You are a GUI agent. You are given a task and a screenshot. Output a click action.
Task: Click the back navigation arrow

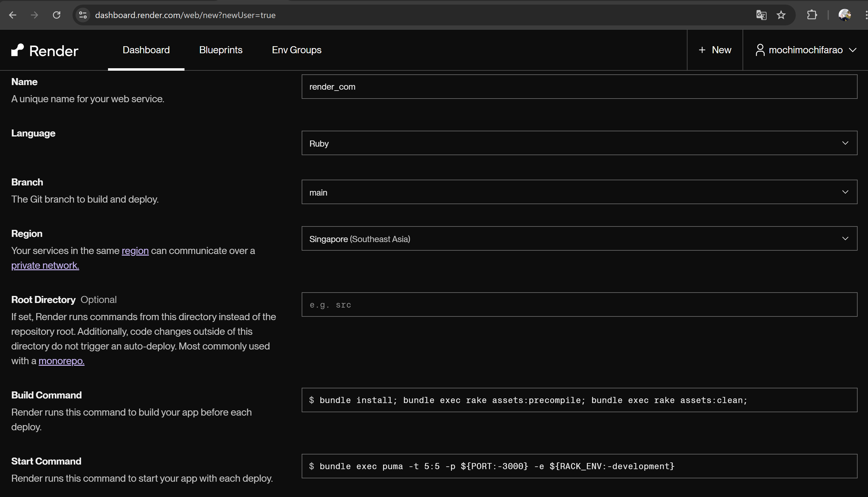(x=13, y=15)
